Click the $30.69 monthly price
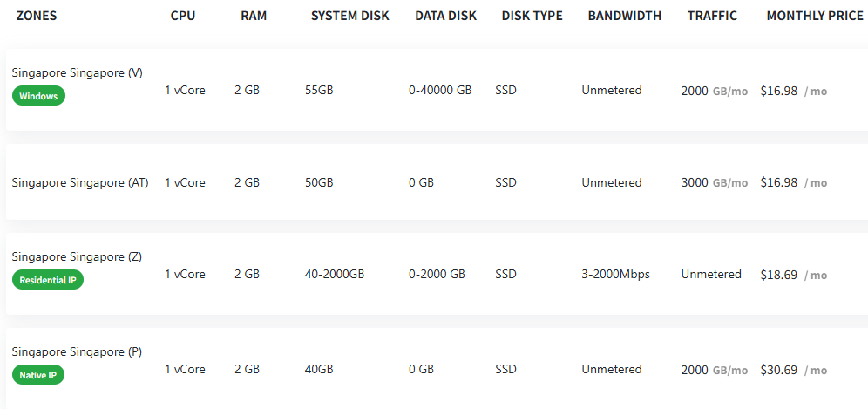The width and height of the screenshot is (868, 409). (779, 370)
